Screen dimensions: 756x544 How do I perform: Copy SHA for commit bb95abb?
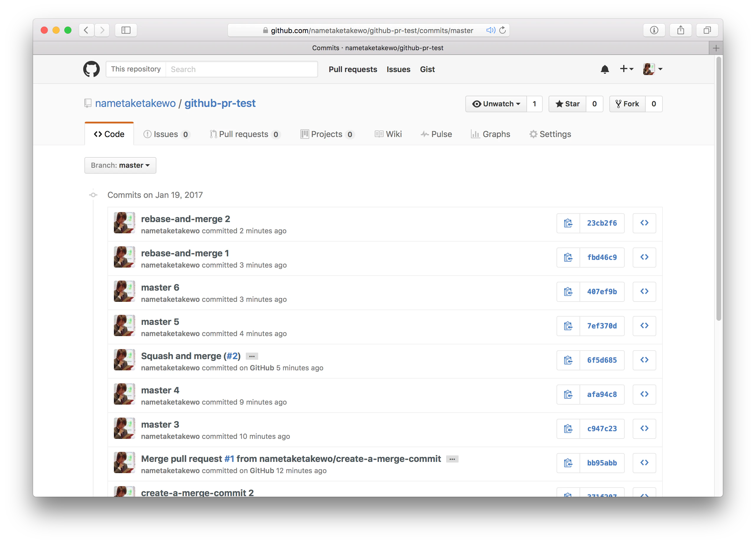click(x=568, y=463)
